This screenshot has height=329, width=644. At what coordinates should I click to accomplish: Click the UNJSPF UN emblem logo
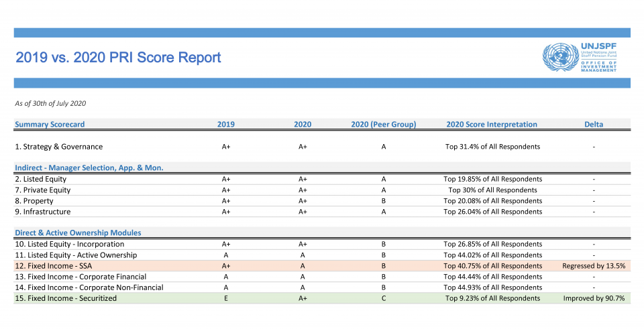coord(561,58)
